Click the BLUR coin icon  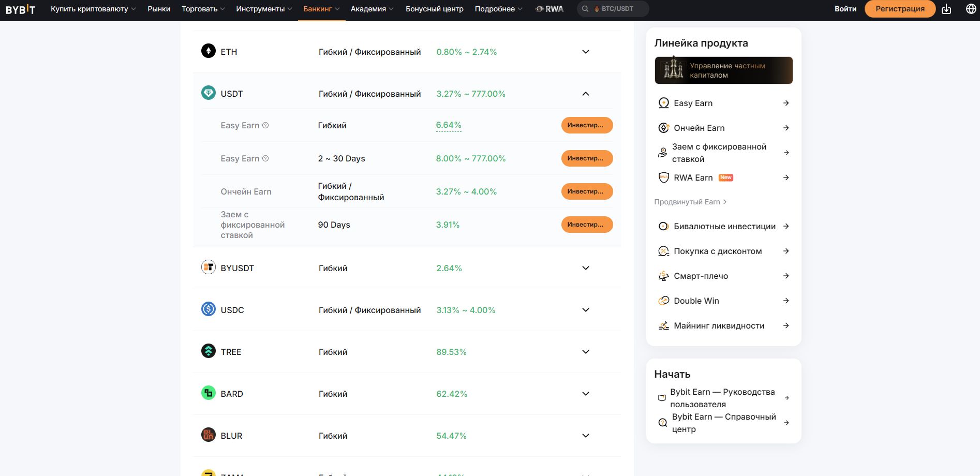[x=209, y=435]
